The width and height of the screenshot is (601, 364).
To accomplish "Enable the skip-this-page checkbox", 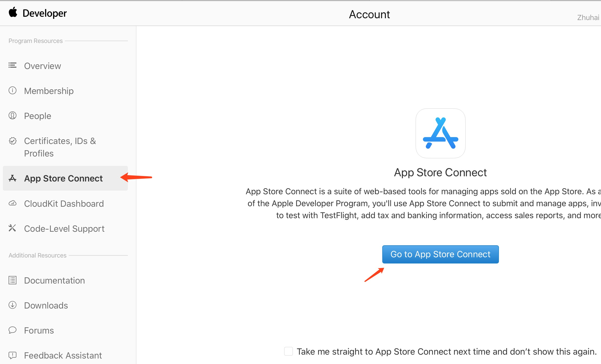I will coord(288,351).
